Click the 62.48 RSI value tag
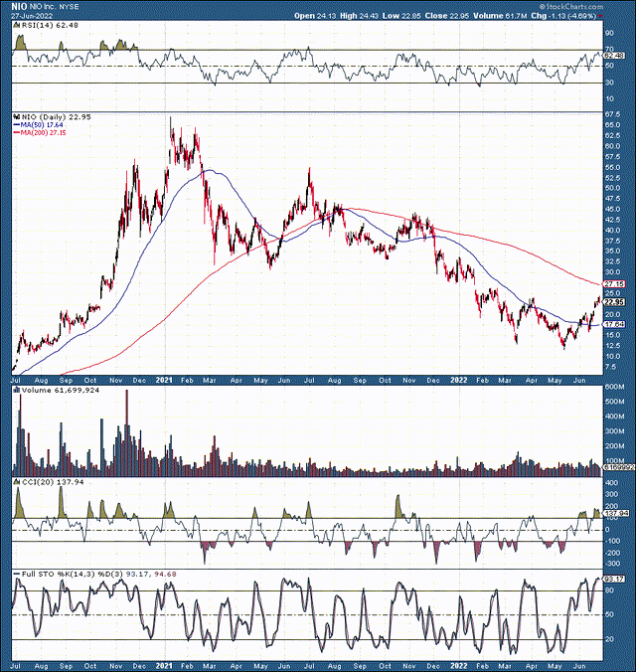The height and width of the screenshot is (672, 636). 613,56
